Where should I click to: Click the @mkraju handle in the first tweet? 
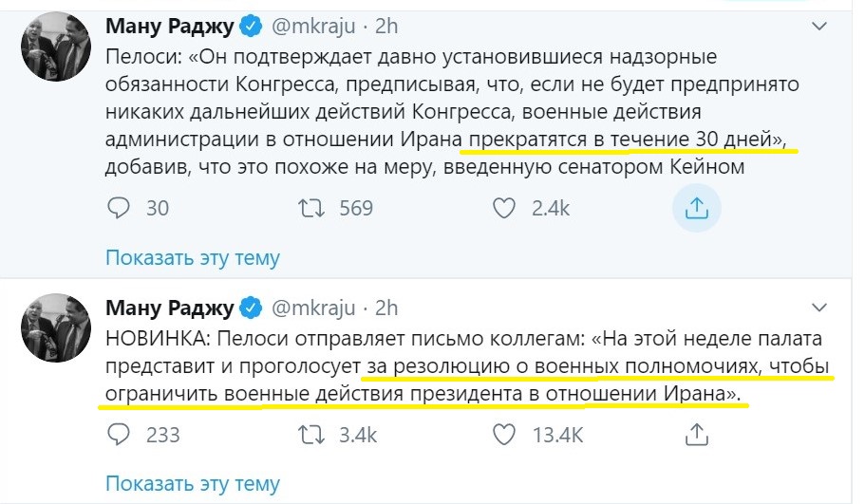(x=313, y=28)
